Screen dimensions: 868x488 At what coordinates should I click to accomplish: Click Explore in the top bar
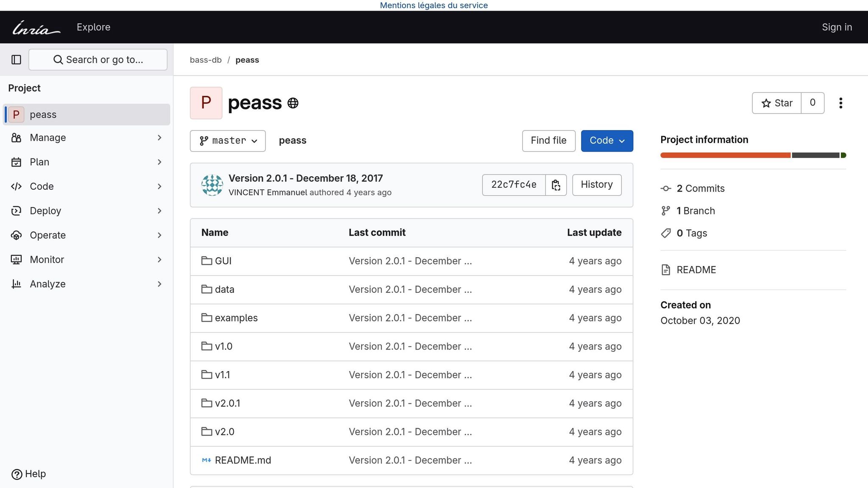tap(93, 27)
